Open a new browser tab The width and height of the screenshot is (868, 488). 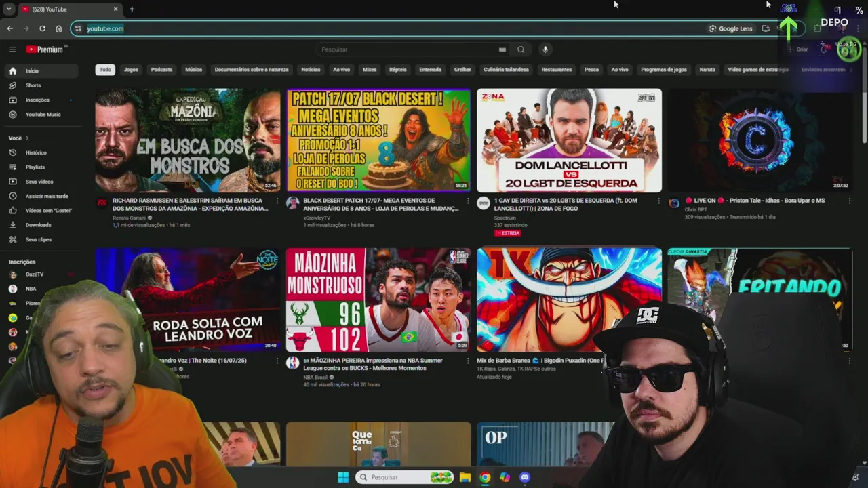[x=132, y=9]
